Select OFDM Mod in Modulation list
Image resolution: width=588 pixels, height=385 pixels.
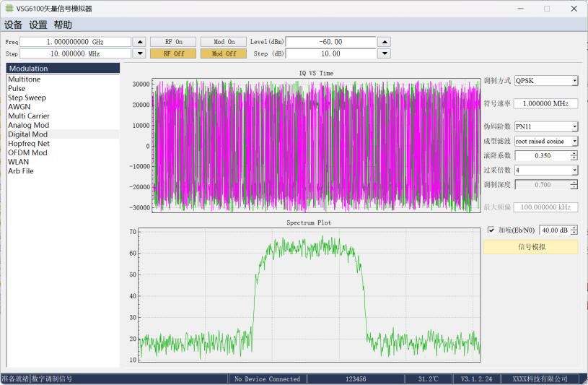(63, 152)
